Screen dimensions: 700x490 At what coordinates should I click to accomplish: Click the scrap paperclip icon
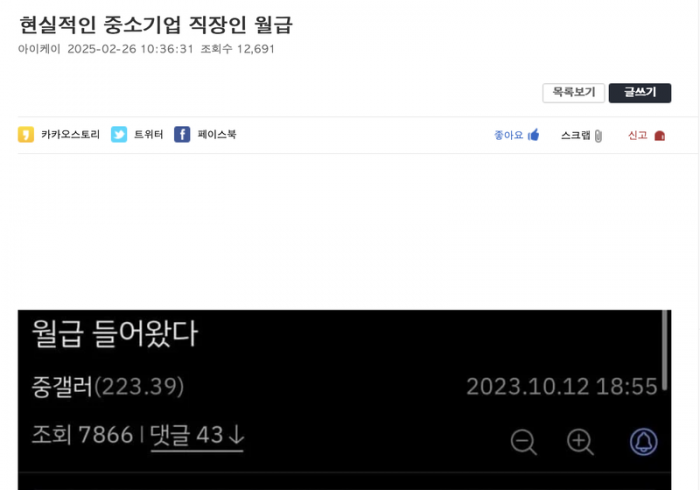598,136
